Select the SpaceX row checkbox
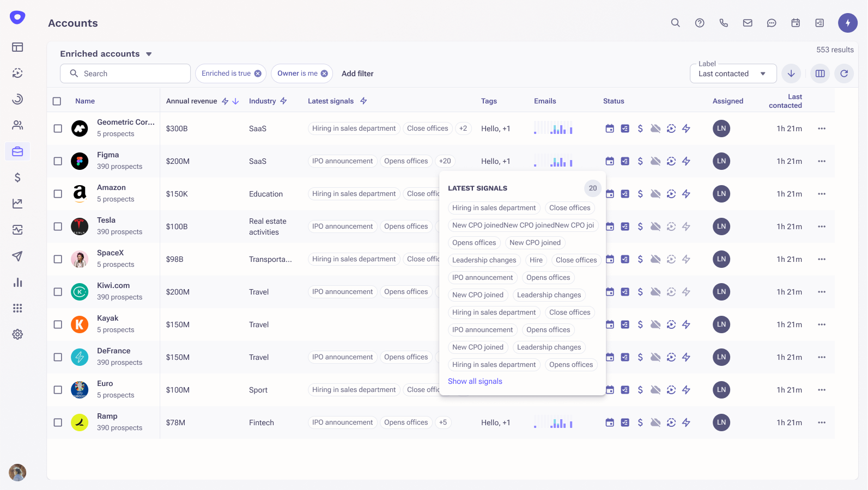The image size is (868, 490). tap(58, 259)
